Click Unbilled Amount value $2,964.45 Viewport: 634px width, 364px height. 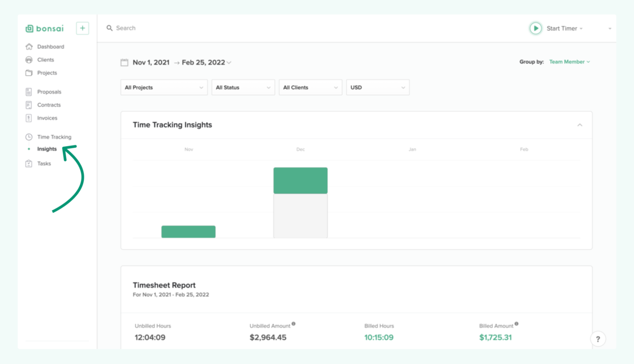click(268, 337)
